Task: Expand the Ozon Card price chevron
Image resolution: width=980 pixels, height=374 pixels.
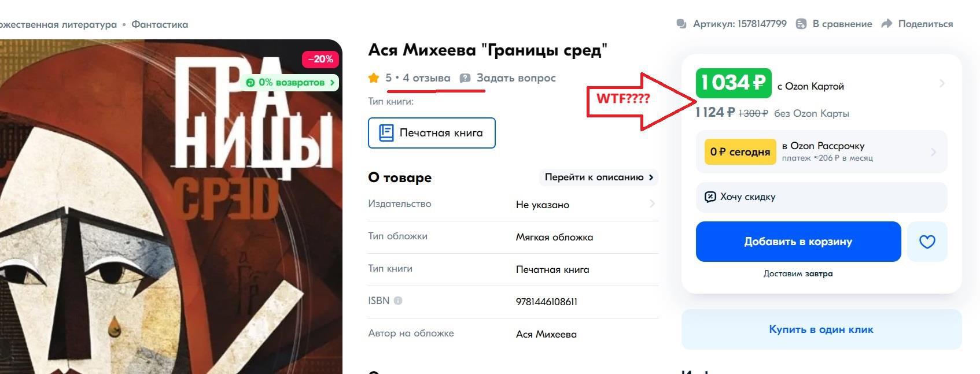Action: [942, 83]
